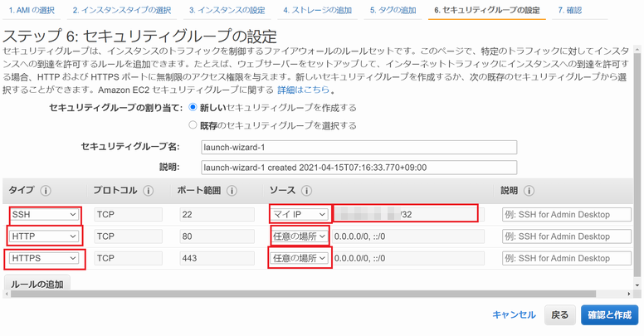Go to step 1. AMI の選択
The width and height of the screenshot is (644, 336).
[32, 10]
